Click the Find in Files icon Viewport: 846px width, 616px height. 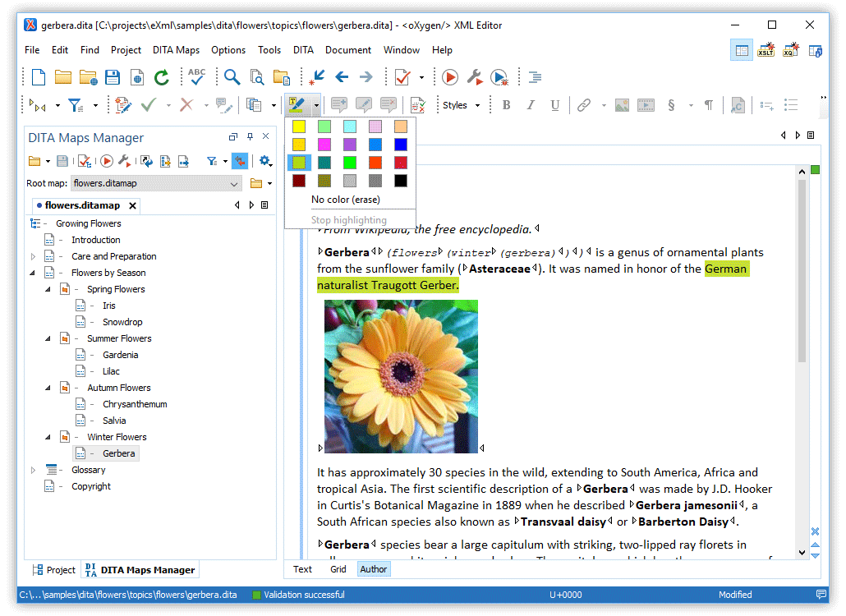coord(257,77)
